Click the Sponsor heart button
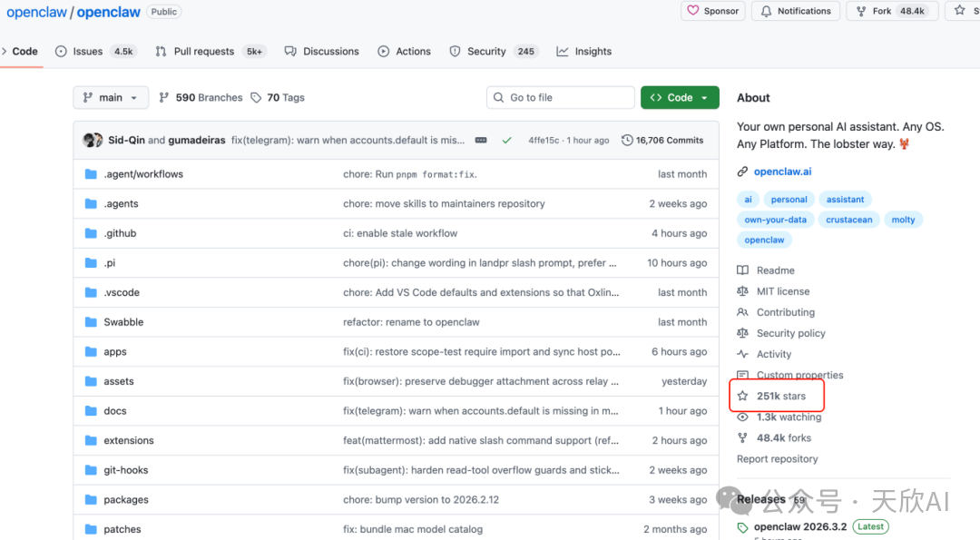 pyautogui.click(x=713, y=11)
